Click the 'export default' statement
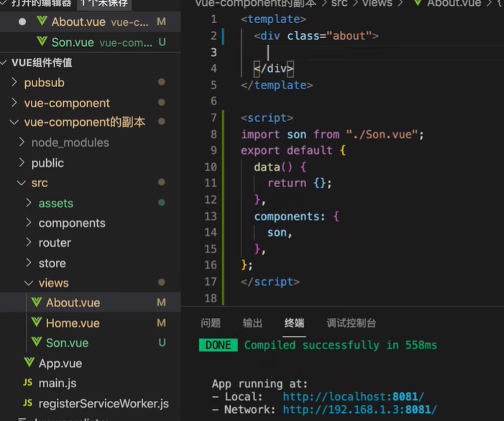Image resolution: width=504 pixels, height=421 pixels. coord(287,150)
